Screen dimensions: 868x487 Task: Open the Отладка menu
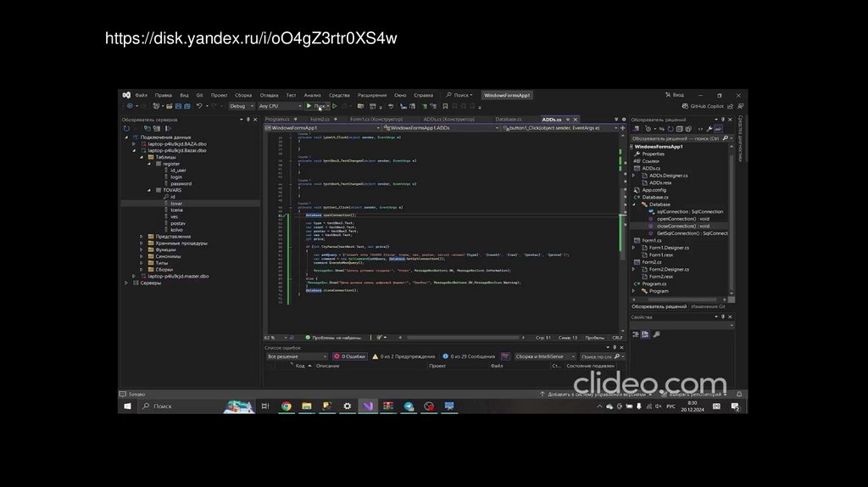pos(269,95)
